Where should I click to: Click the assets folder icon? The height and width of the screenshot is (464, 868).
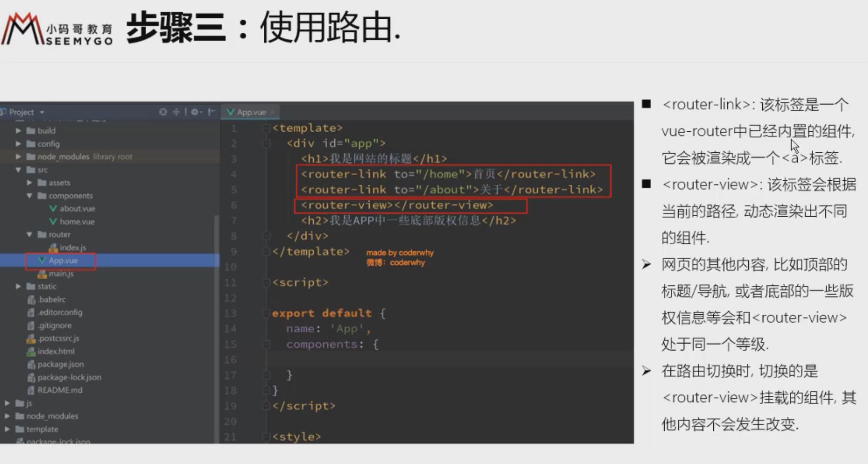click(x=42, y=183)
